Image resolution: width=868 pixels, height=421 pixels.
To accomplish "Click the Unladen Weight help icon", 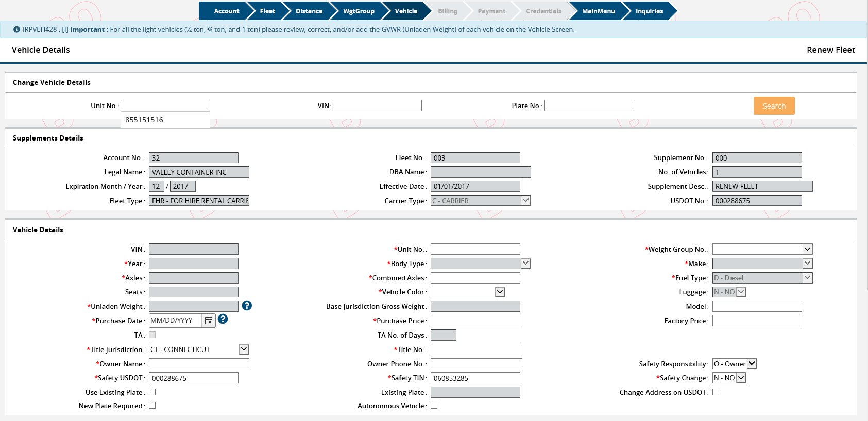I will (247, 306).
